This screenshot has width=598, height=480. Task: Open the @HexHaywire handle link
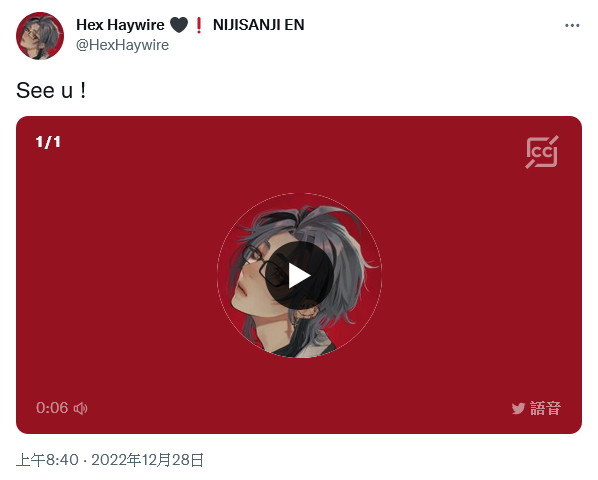[x=122, y=45]
